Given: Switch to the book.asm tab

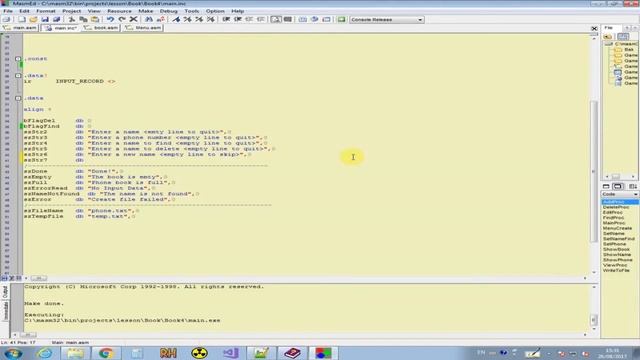Looking at the screenshot, I should coord(101,28).
